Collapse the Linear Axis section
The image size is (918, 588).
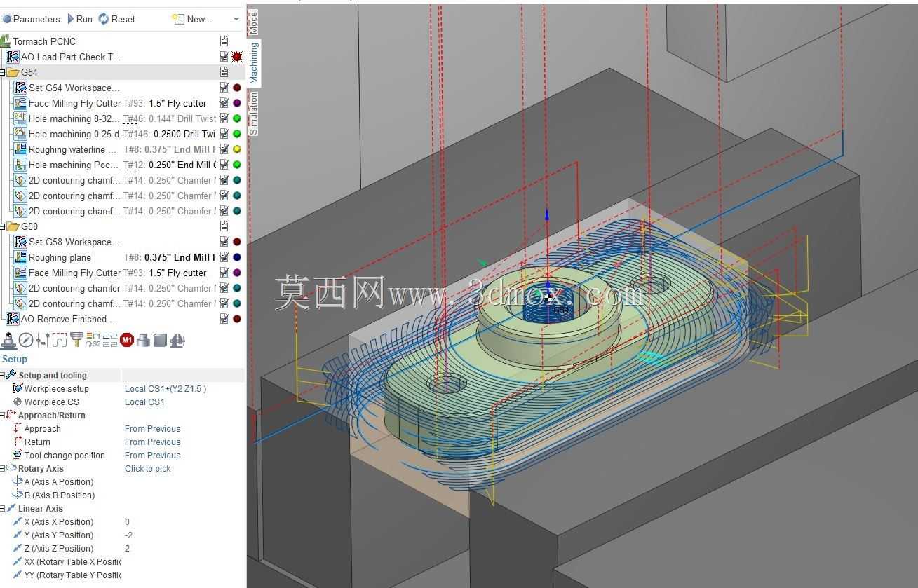(x=2, y=508)
